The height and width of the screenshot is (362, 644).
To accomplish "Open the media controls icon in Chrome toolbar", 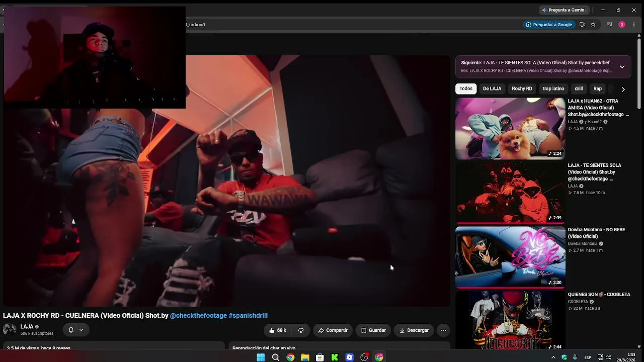I will (610, 25).
